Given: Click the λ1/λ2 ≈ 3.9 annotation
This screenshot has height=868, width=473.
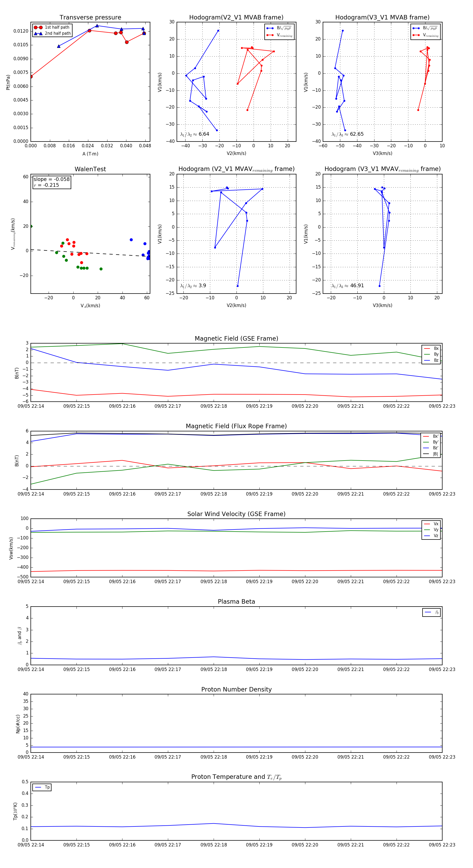Looking at the screenshot, I should click(x=193, y=286).
